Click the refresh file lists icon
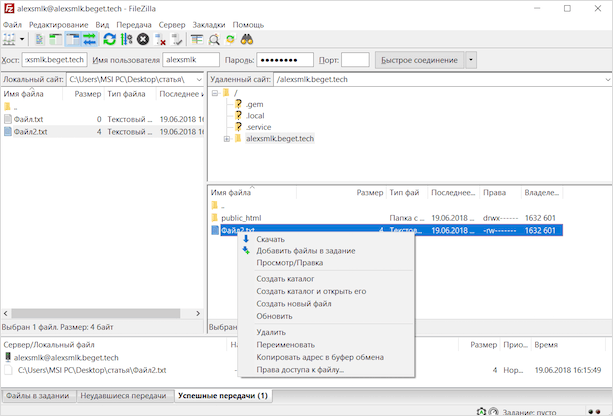The height and width of the screenshot is (416, 613). tap(108, 40)
